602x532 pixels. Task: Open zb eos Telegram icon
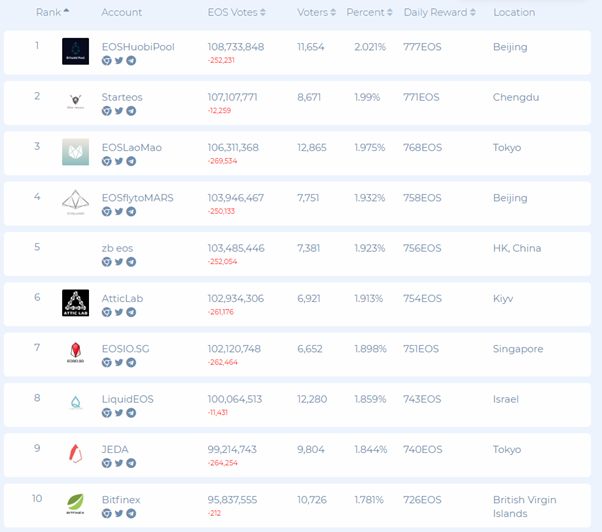[x=131, y=262]
